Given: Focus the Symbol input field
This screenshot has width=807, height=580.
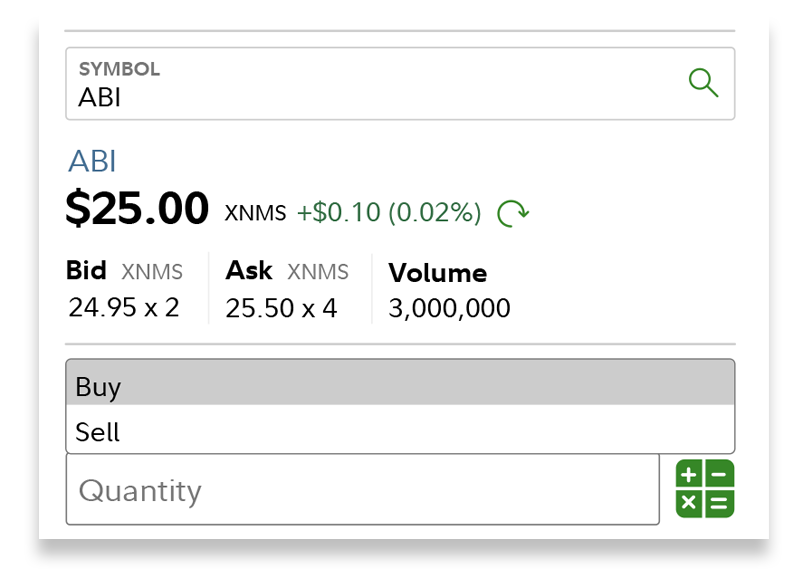Looking at the screenshot, I should [x=370, y=96].
